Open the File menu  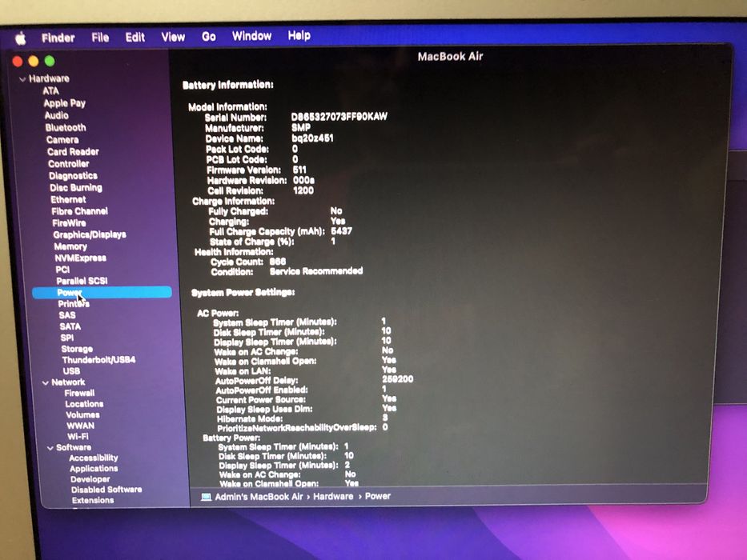[x=100, y=37]
